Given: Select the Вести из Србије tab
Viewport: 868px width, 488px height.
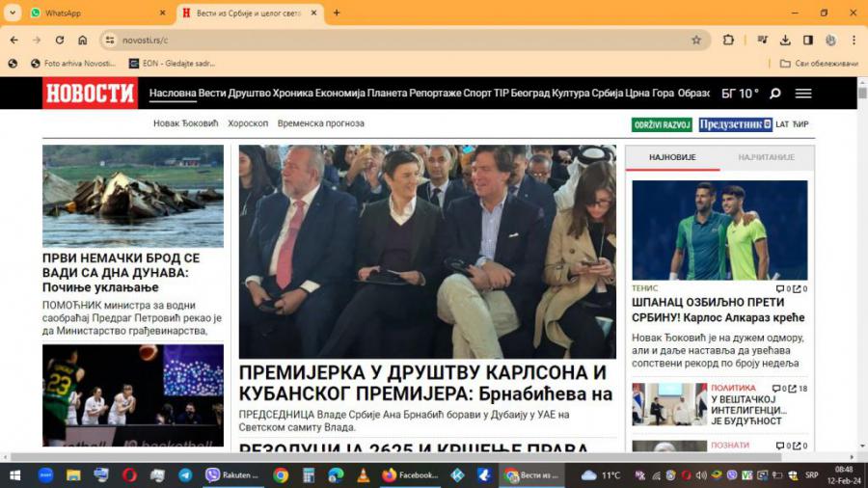Looking at the screenshot, I should tap(249, 13).
